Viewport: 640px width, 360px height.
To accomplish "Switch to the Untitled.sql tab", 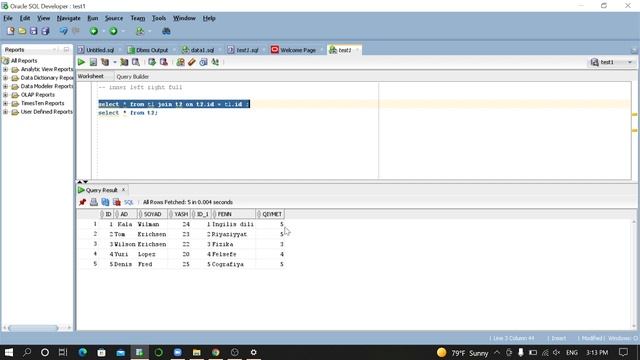I will point(100,50).
